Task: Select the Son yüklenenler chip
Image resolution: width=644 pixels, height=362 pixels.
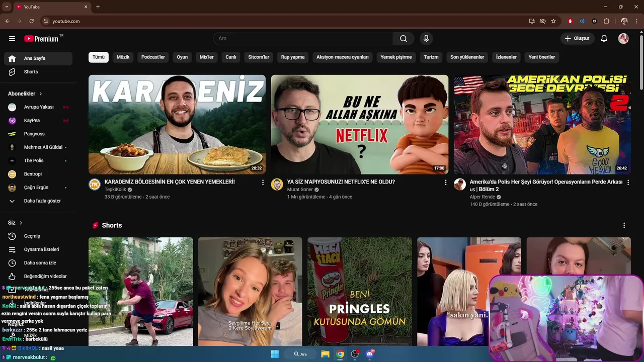Action: pos(467,57)
